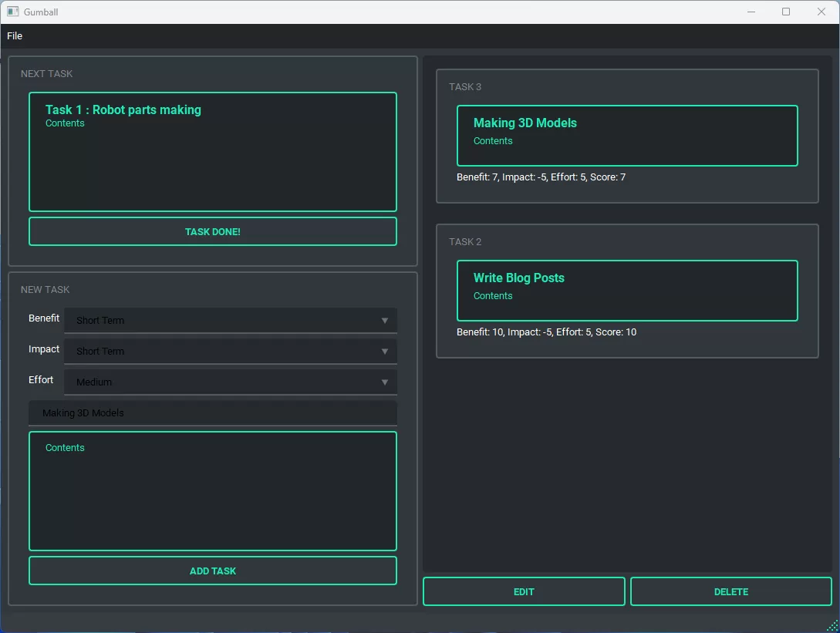This screenshot has height=633, width=840.
Task: Close the Gumball window
Action: point(821,12)
